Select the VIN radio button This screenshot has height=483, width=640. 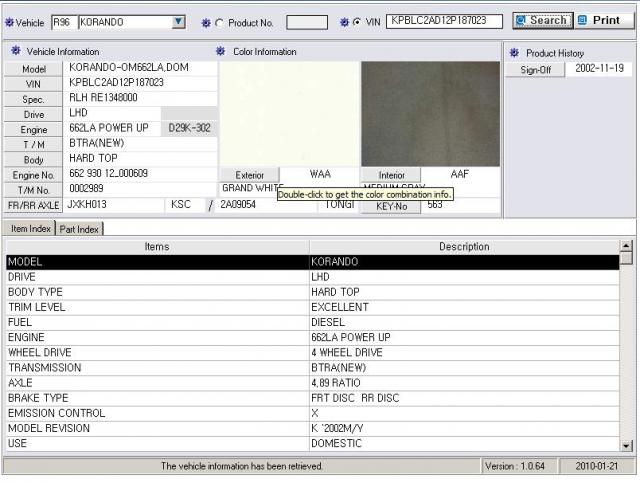pos(357,22)
